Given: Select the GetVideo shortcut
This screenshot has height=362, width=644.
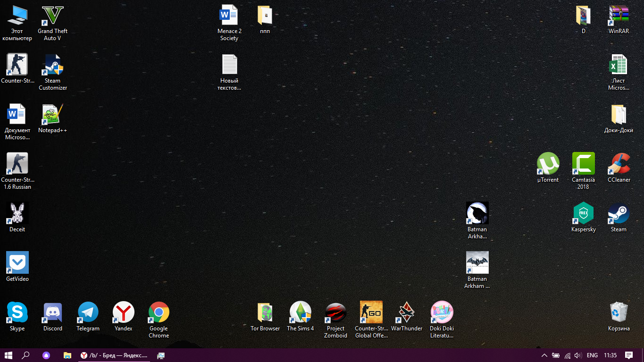Looking at the screenshot, I should [x=17, y=267].
